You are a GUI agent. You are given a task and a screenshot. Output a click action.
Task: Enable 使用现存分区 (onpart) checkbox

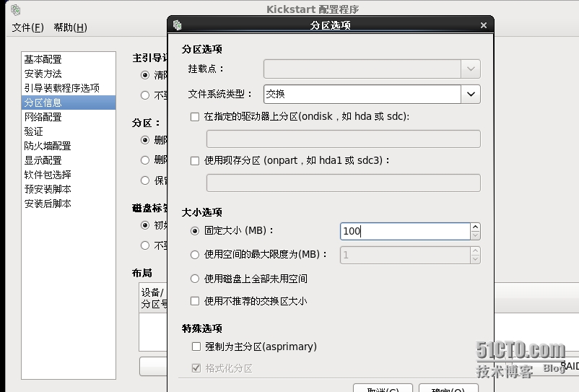(195, 161)
